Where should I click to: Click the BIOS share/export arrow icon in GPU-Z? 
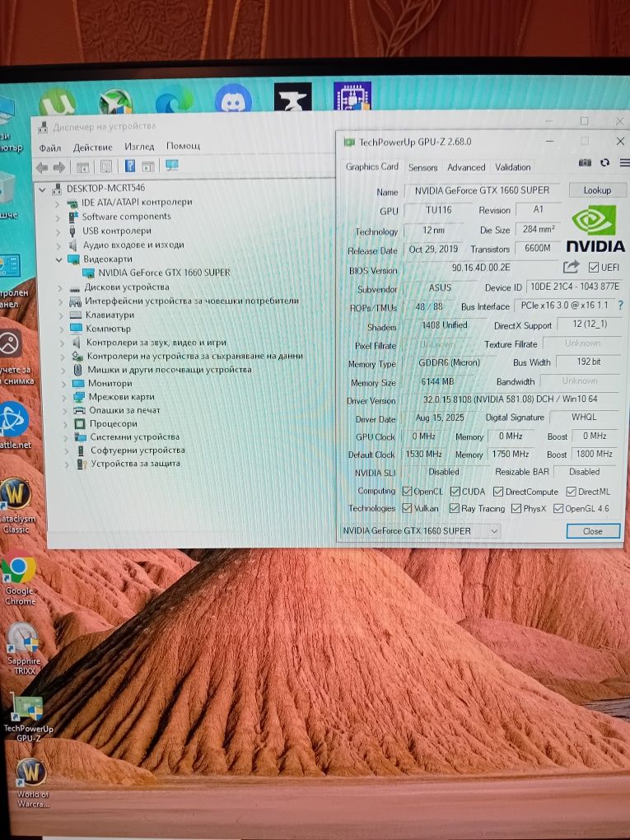coord(571,266)
